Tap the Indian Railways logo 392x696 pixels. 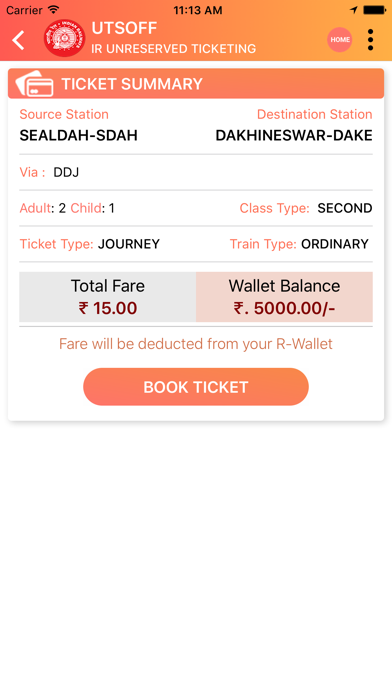64,39
